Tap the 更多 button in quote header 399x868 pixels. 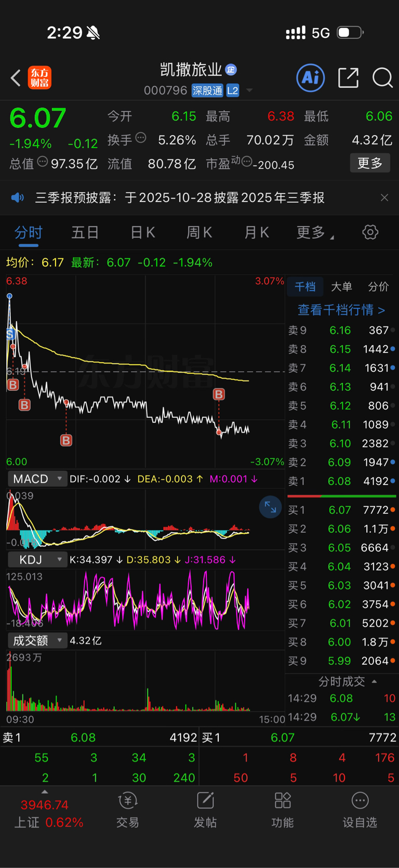point(370,163)
